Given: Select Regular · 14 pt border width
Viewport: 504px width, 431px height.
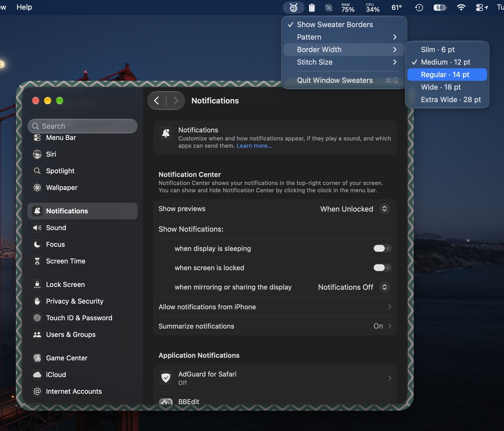Looking at the screenshot, I should point(447,75).
